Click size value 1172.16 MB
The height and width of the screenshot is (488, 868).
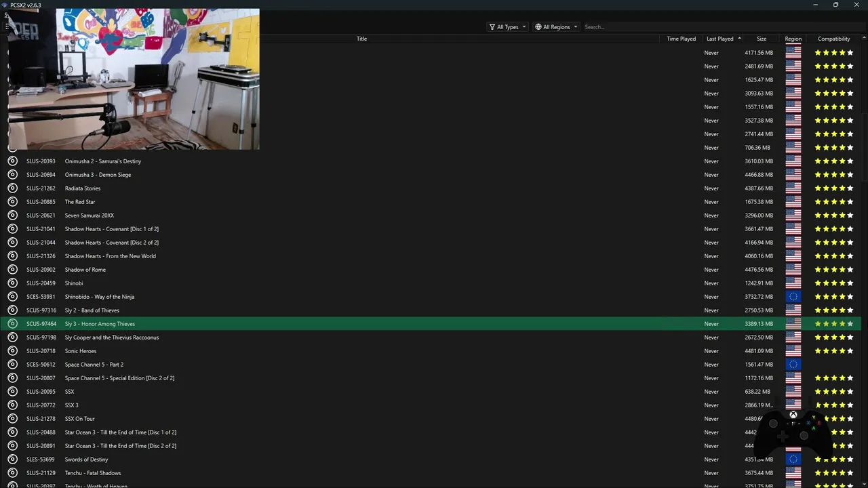click(759, 378)
